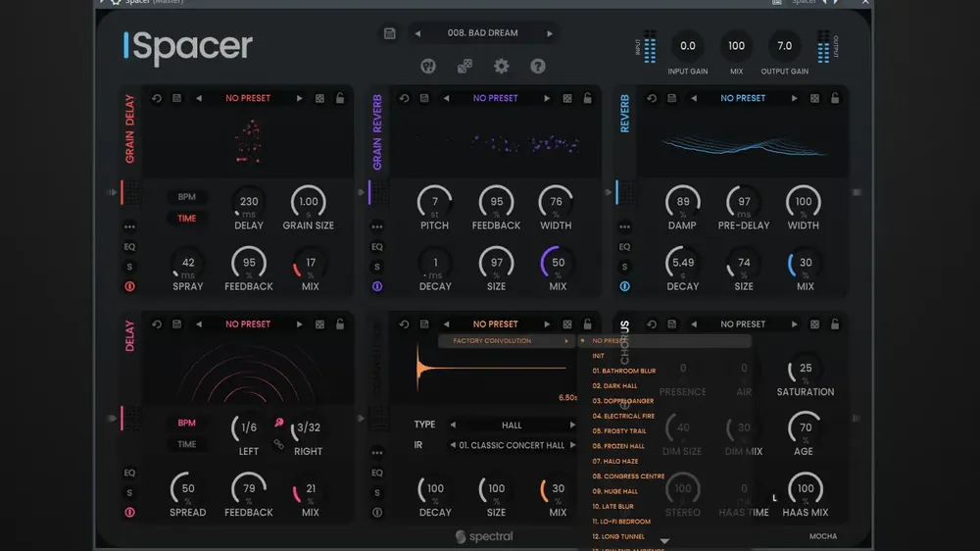Select BPM mode in Delay module
Viewport: 980px width, 551px height.
[186, 423]
